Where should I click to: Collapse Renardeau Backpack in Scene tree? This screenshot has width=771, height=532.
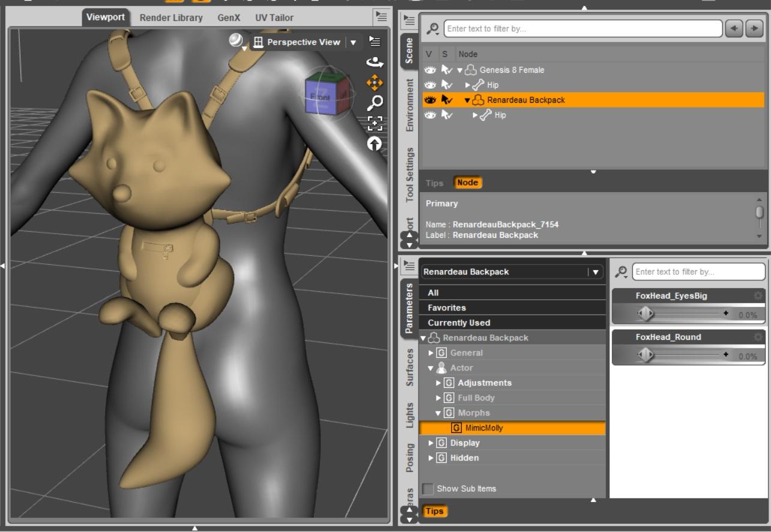point(467,100)
